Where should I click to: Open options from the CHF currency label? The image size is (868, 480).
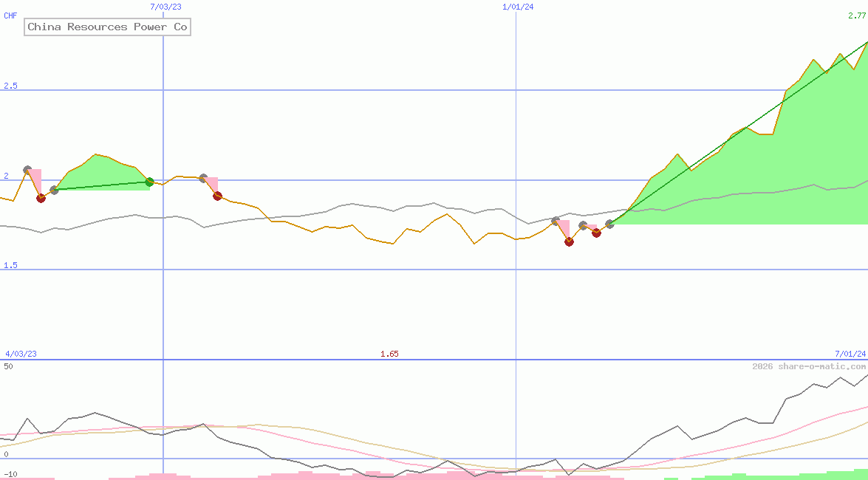pyautogui.click(x=10, y=16)
